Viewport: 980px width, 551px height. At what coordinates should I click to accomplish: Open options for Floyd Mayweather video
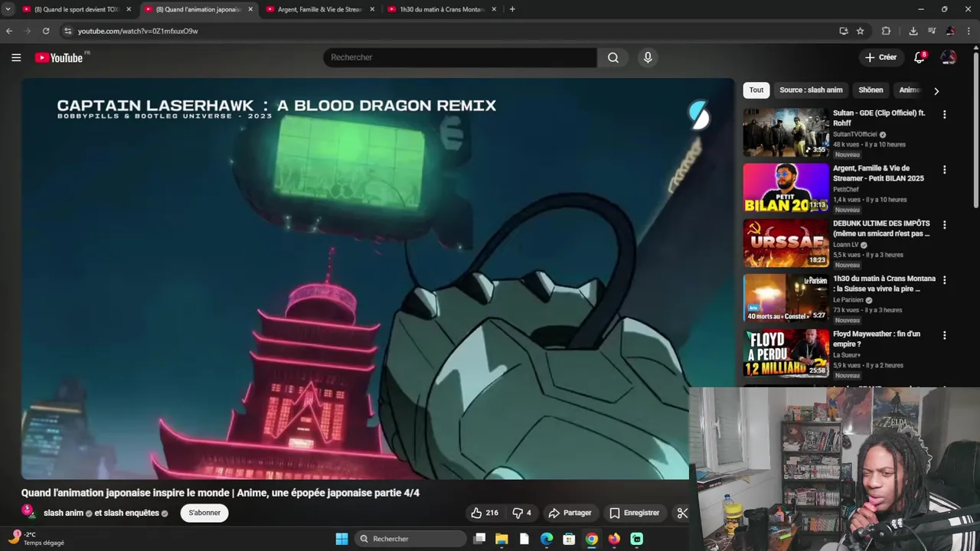944,334
